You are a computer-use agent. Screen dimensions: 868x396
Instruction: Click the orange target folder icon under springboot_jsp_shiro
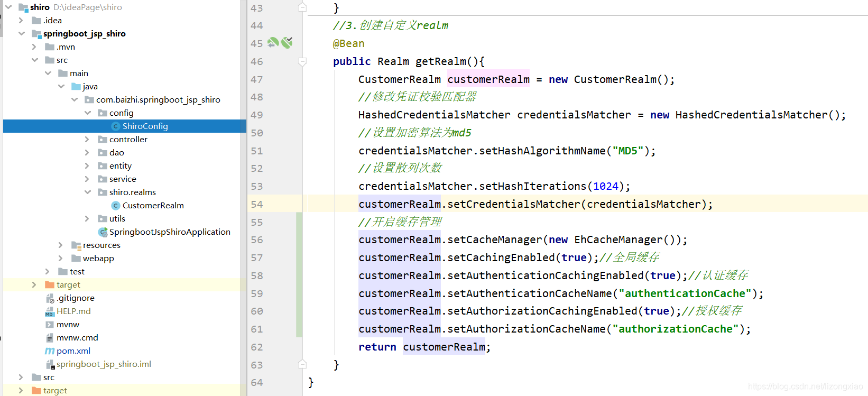tap(50, 285)
